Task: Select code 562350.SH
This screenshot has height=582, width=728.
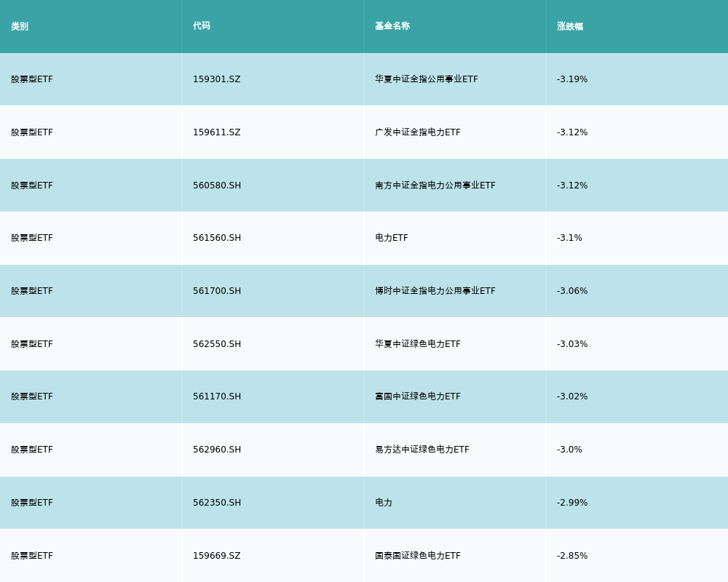Action: point(217,503)
